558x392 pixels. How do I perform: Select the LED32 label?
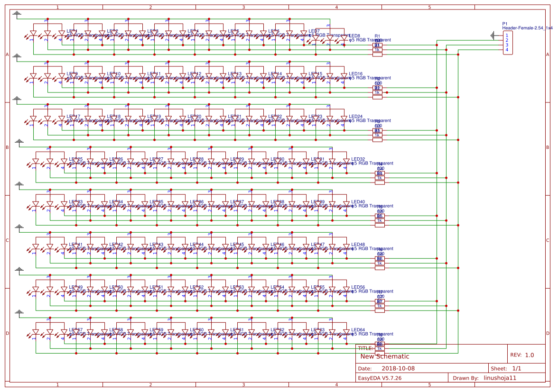click(x=358, y=159)
